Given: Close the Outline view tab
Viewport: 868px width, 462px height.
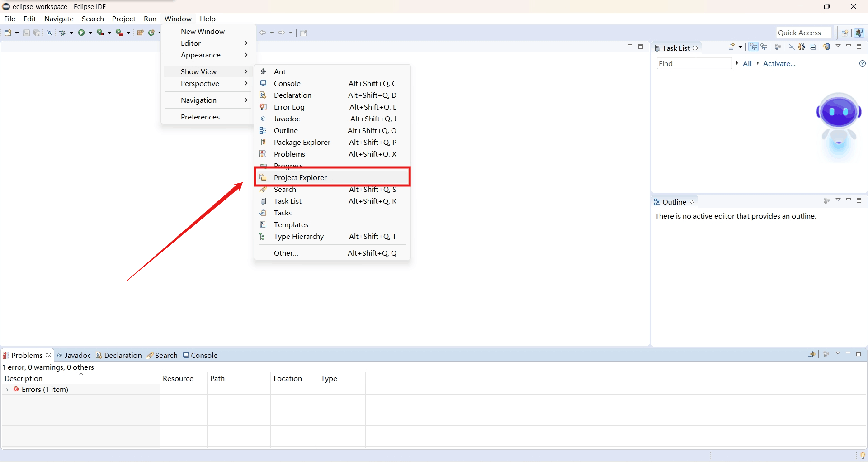Looking at the screenshot, I should (692, 202).
